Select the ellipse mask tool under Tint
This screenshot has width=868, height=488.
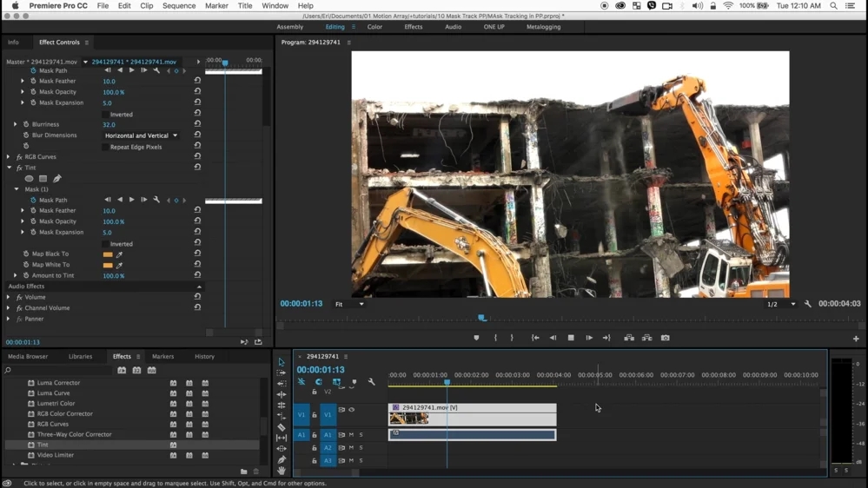coord(29,179)
